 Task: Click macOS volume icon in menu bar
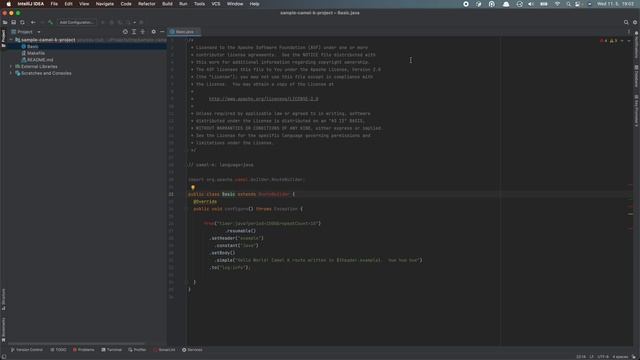[531, 4]
